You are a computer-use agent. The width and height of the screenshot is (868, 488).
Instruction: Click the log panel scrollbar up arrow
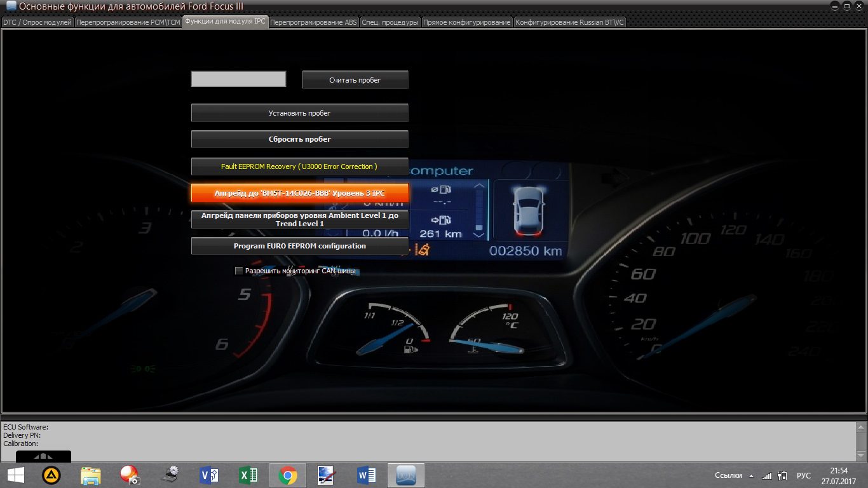coord(862,427)
